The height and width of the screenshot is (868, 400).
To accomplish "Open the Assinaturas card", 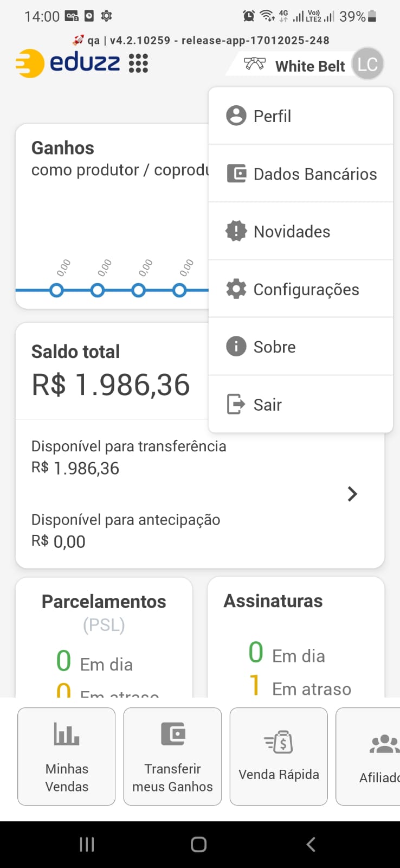I will click(296, 637).
